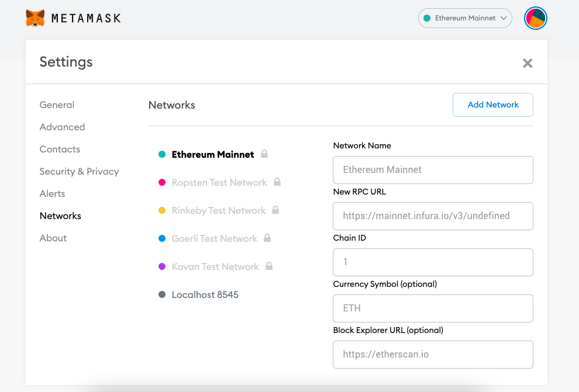Click the Add Network button
This screenshot has width=579, height=392.
[x=493, y=105]
